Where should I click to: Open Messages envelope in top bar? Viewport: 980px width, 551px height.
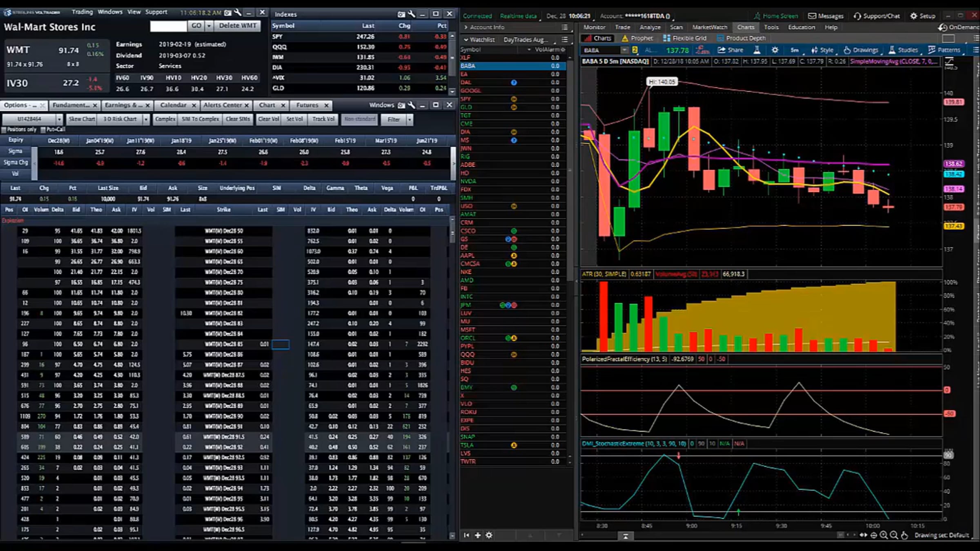pyautogui.click(x=812, y=16)
